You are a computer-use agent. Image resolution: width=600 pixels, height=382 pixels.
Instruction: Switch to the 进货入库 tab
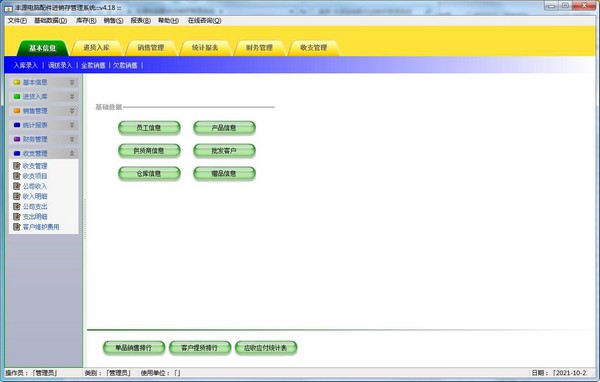(96, 48)
